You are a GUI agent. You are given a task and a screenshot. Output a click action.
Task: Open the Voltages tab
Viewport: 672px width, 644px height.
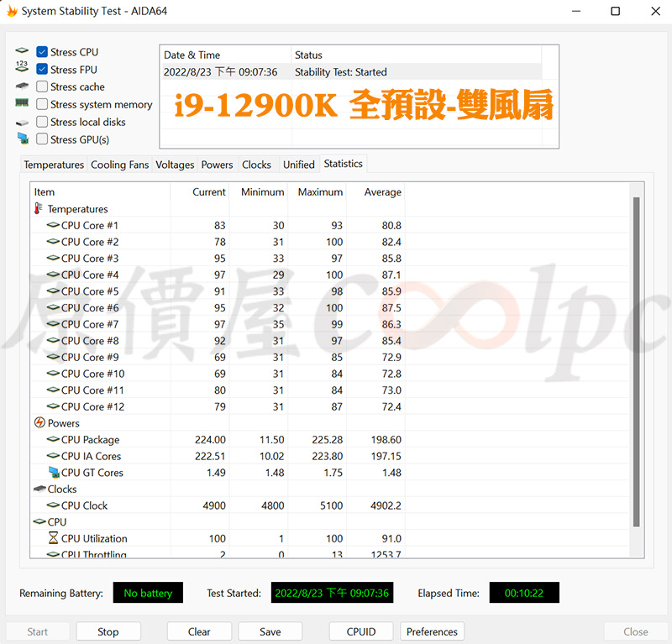[x=175, y=165]
